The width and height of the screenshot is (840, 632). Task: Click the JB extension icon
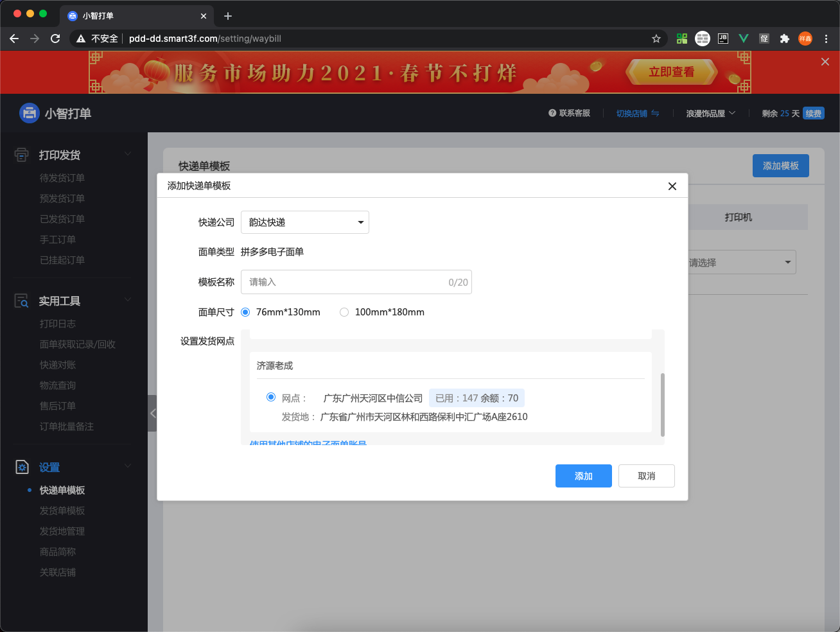pyautogui.click(x=723, y=39)
